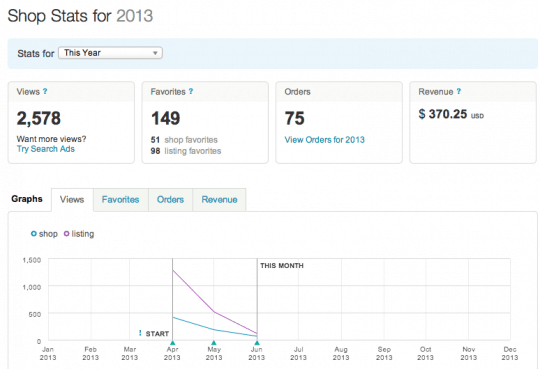The image size is (540, 369).
Task: Click the dropdown arrow on This Year
Action: tap(155, 53)
